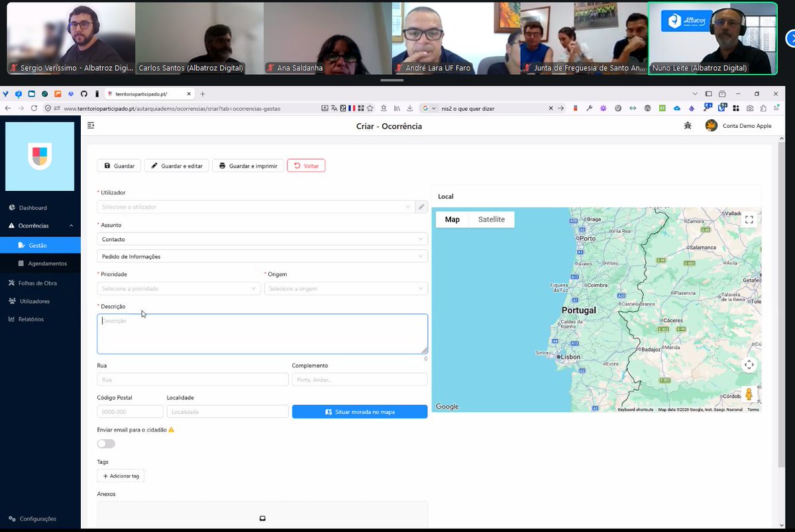Click the Guardar e editar button
Image resolution: width=795 pixels, height=532 pixels.
click(176, 166)
